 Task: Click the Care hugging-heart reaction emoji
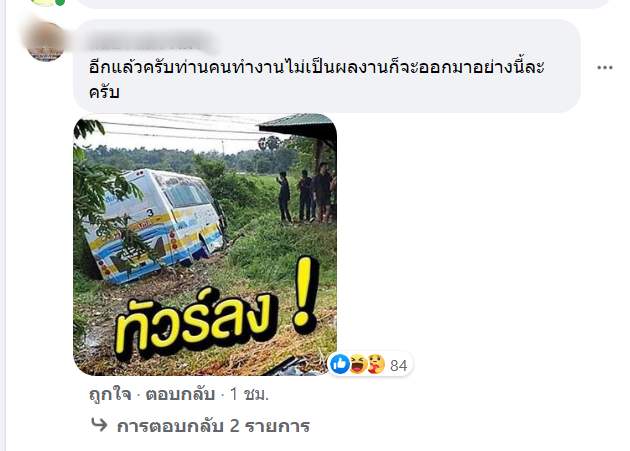[x=376, y=364]
